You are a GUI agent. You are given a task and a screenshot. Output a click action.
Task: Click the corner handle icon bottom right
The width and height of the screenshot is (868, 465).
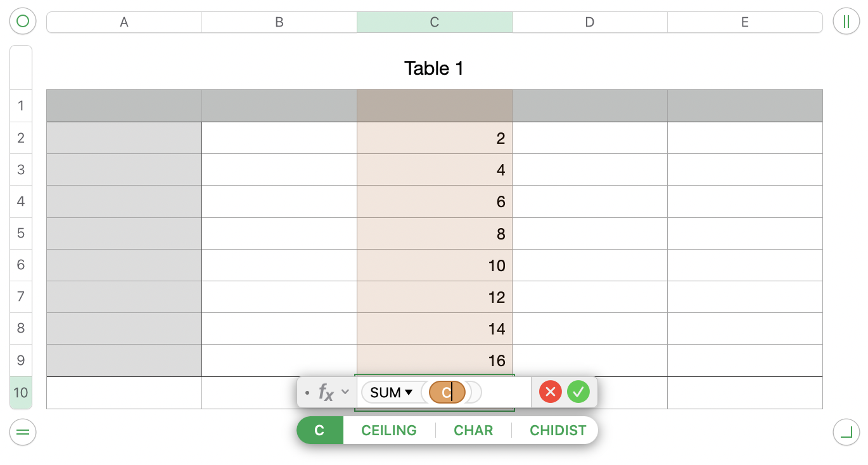point(846,432)
